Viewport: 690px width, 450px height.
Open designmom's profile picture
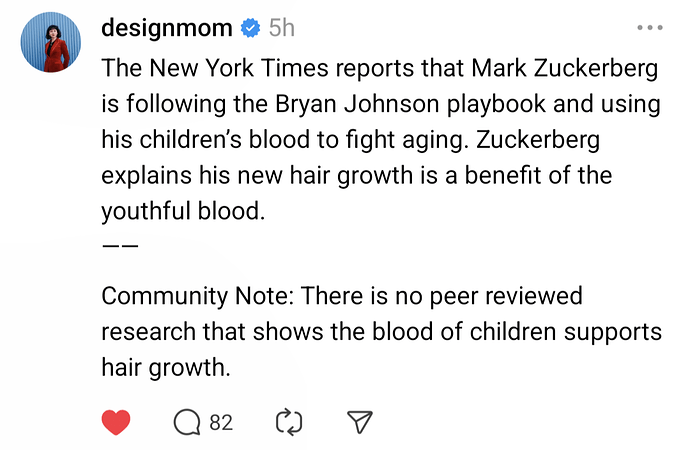[51, 42]
